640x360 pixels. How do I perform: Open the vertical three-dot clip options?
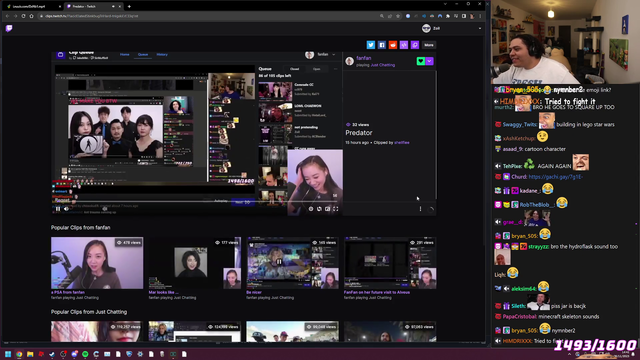coord(420,209)
